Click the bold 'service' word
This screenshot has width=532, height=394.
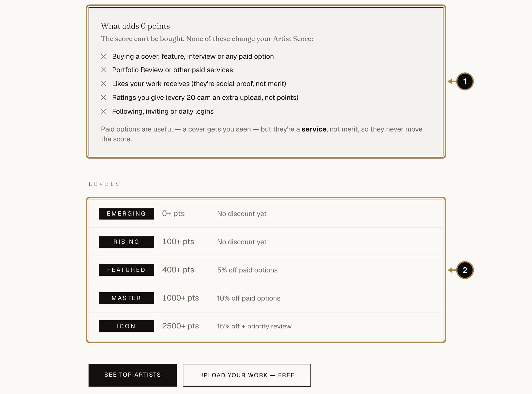pyautogui.click(x=314, y=129)
